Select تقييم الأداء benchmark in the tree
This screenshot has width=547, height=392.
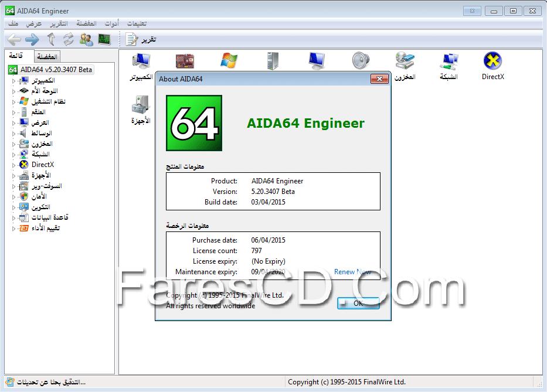pos(46,228)
